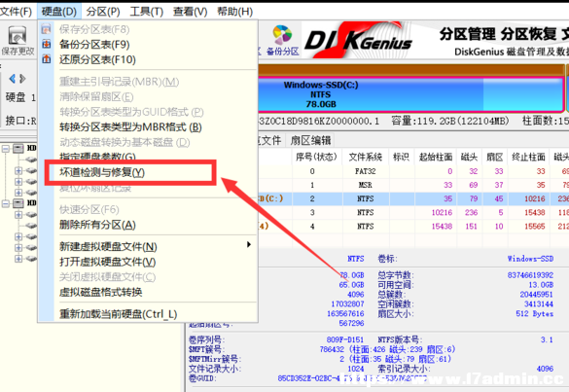This screenshot has height=392, width=569.
Task: Go to next disk with right arrow
Action: (x=23, y=79)
